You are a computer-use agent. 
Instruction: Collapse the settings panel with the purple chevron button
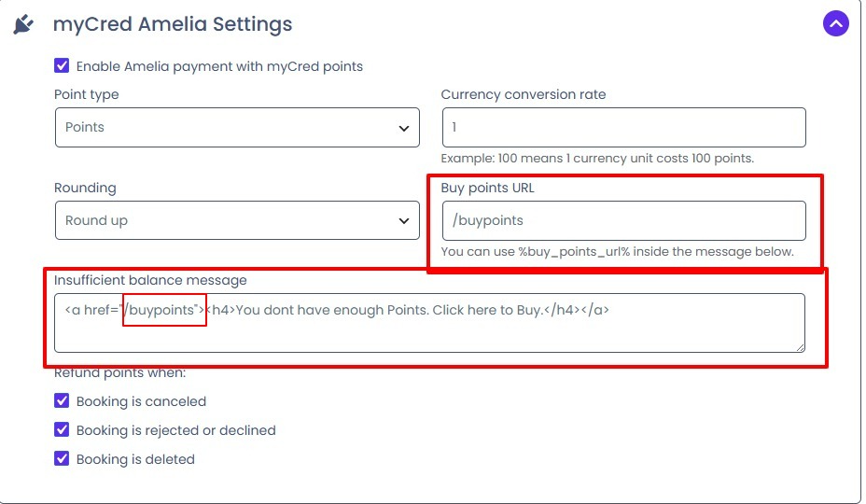tap(835, 23)
